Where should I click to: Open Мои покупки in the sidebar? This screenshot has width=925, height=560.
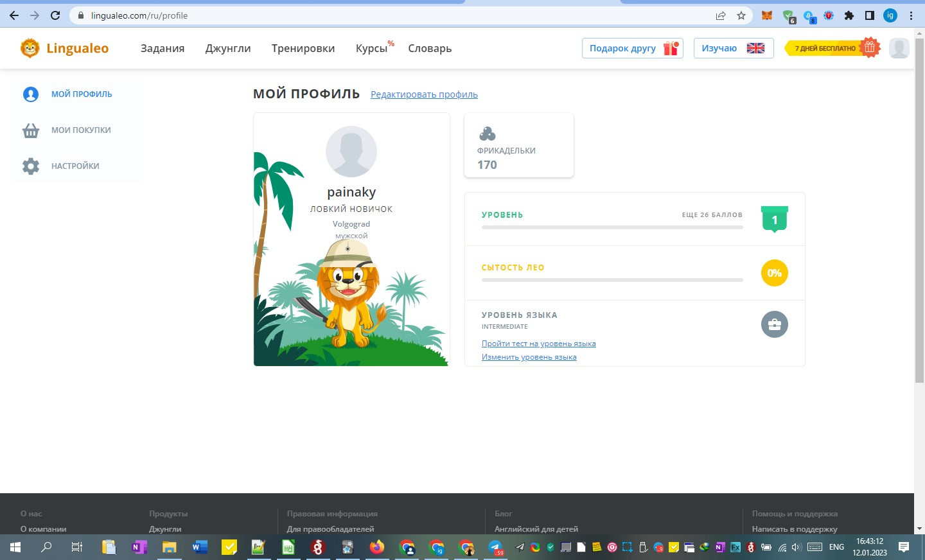tap(81, 130)
